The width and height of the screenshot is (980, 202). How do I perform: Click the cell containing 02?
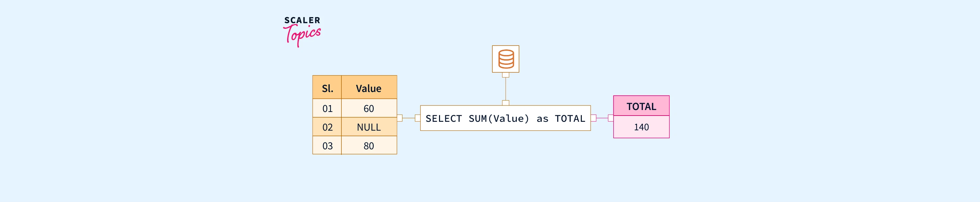(327, 127)
